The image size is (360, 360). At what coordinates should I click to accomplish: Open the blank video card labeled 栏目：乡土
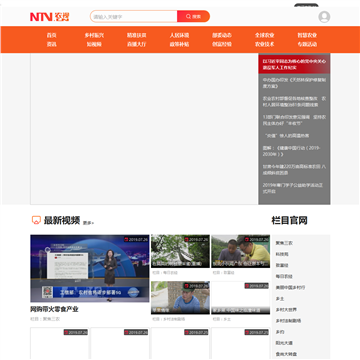(x=240, y=298)
